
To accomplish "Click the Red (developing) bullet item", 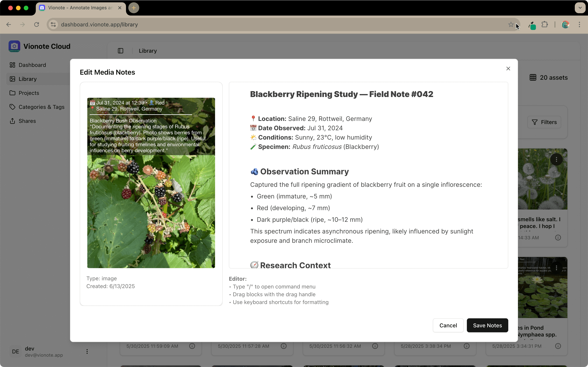I will point(293,208).
